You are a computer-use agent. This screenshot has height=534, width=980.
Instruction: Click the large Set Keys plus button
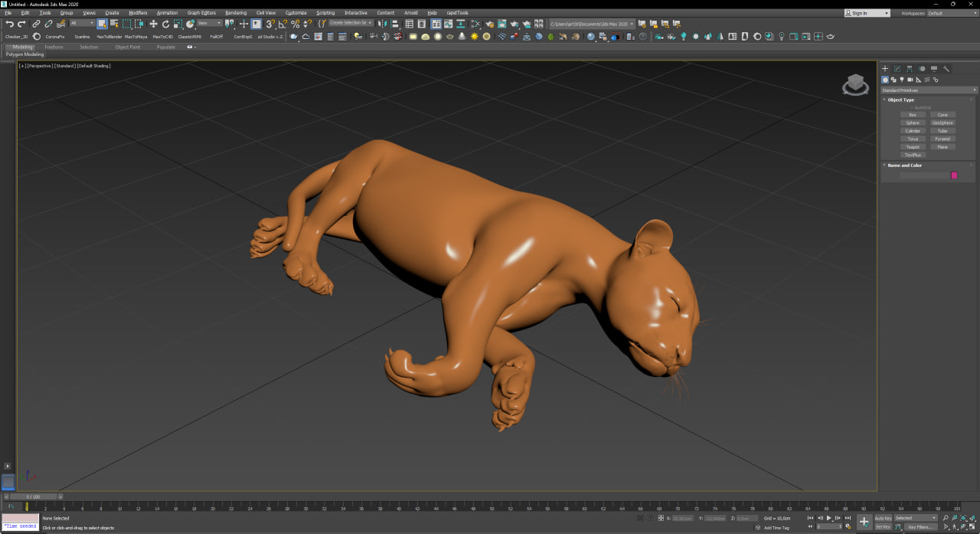[864, 523]
